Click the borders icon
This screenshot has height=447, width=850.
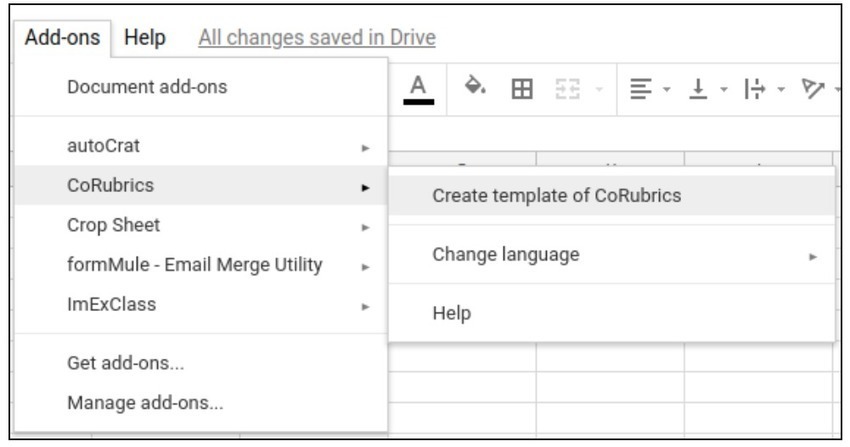[x=521, y=89]
